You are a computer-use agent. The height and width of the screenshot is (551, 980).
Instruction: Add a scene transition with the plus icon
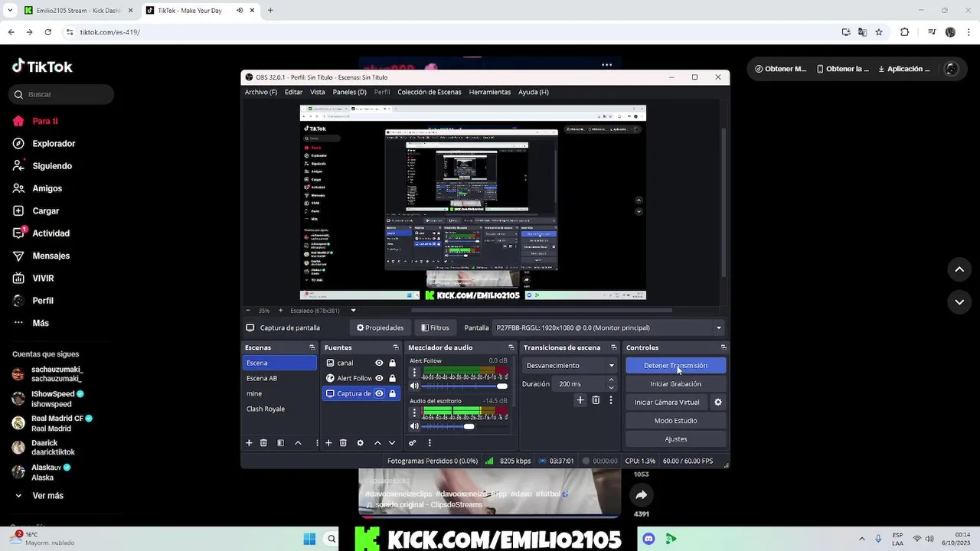[x=580, y=400]
